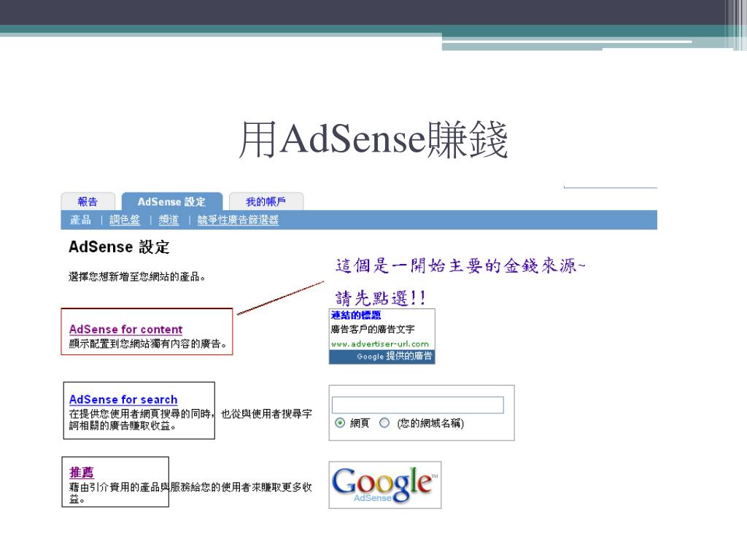Click the 推薦 link
Viewport: 747px width, 560px height.
point(82,472)
